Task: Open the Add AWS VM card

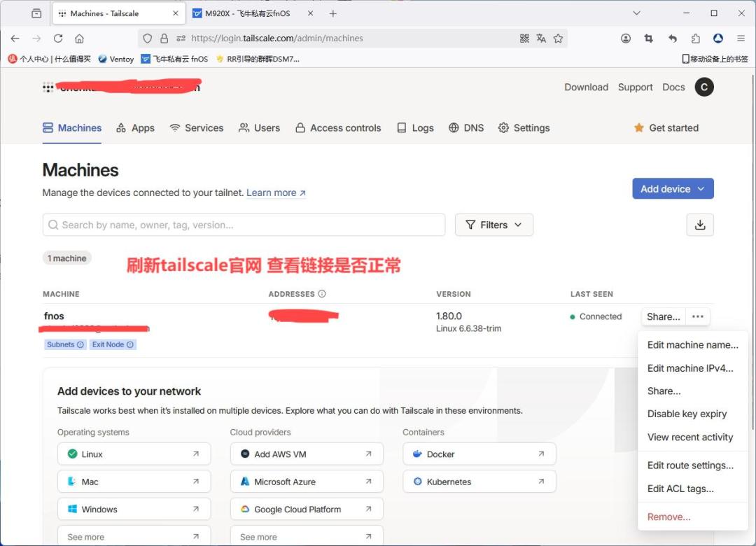Action: point(307,454)
